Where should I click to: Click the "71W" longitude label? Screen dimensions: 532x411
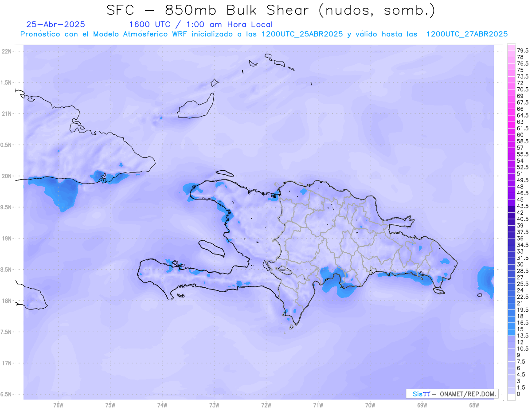[318, 405]
